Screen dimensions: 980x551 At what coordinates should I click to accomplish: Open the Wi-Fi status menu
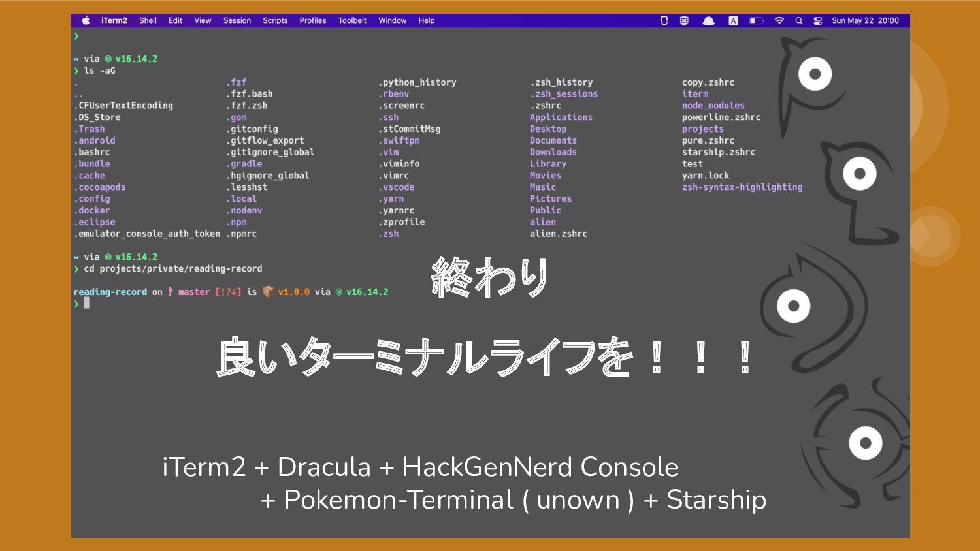pyautogui.click(x=779, y=20)
